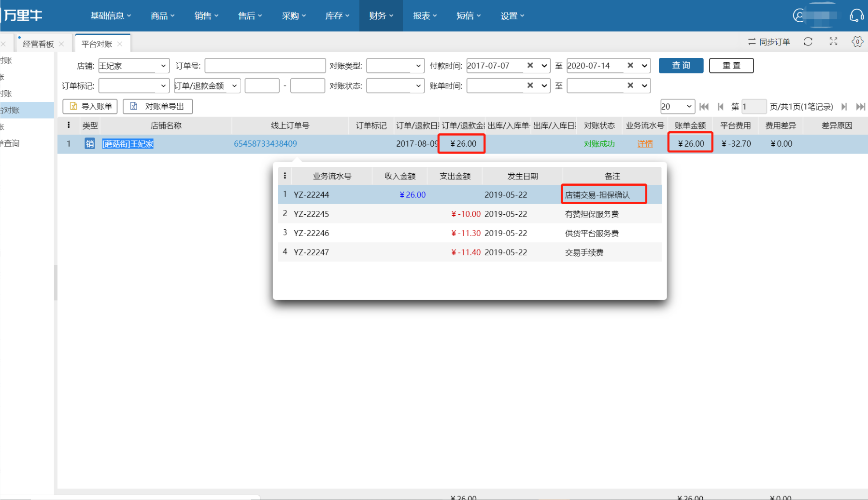The image size is (868, 500).
Task: Open the 售后 menu
Action: [250, 16]
